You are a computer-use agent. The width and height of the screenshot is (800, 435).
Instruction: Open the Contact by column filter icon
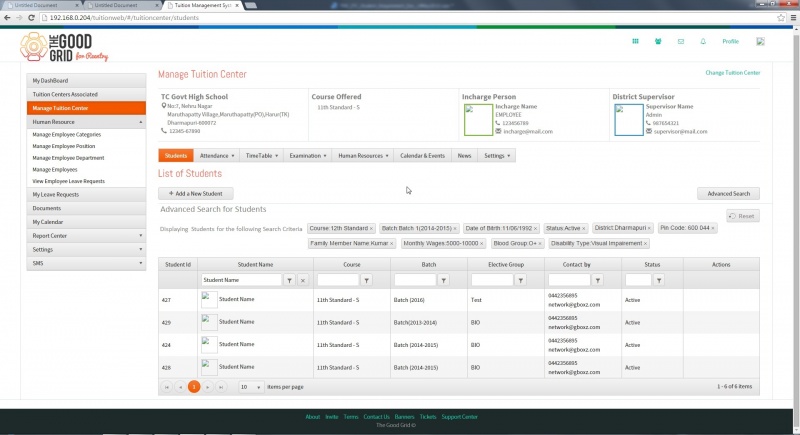point(597,280)
